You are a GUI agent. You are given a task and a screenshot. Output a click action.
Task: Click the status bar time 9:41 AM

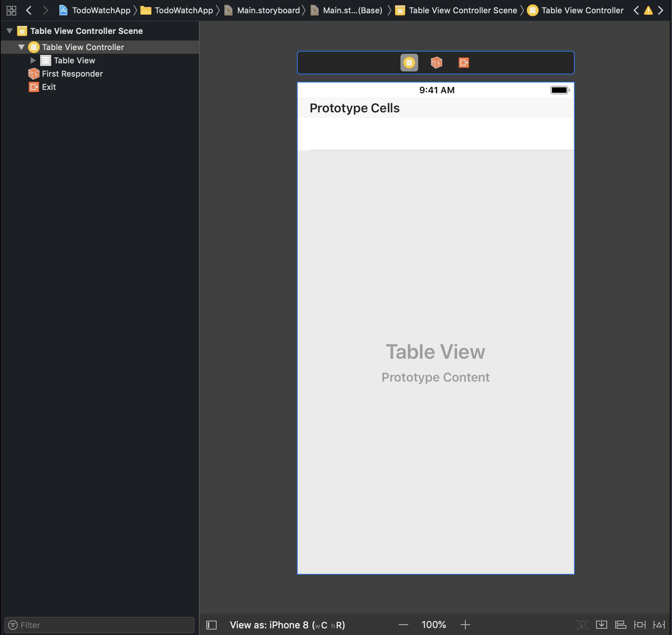pyautogui.click(x=437, y=90)
